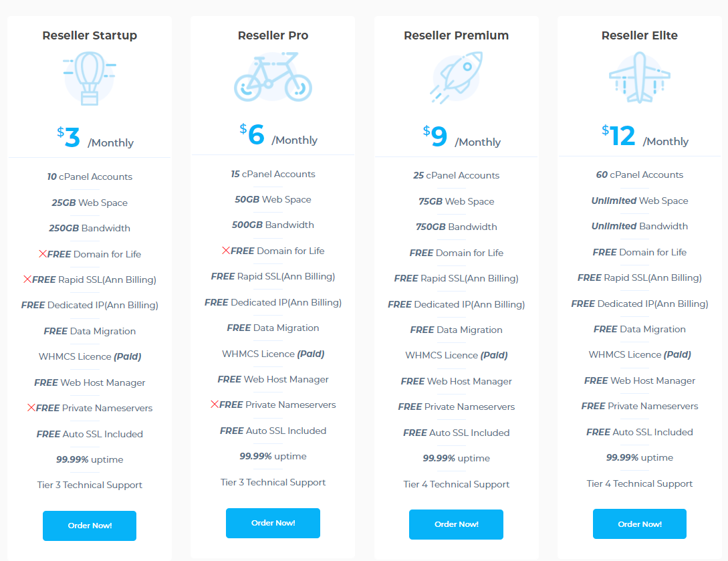The height and width of the screenshot is (561, 728).
Task: Click the bicycle icon on Reseller Pro plan
Action: [273, 78]
